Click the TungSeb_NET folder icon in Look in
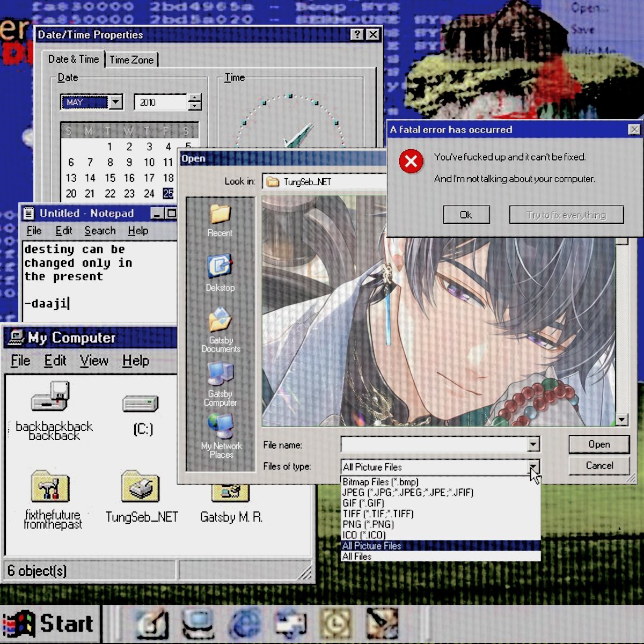The width and height of the screenshot is (644, 644). pos(273,182)
